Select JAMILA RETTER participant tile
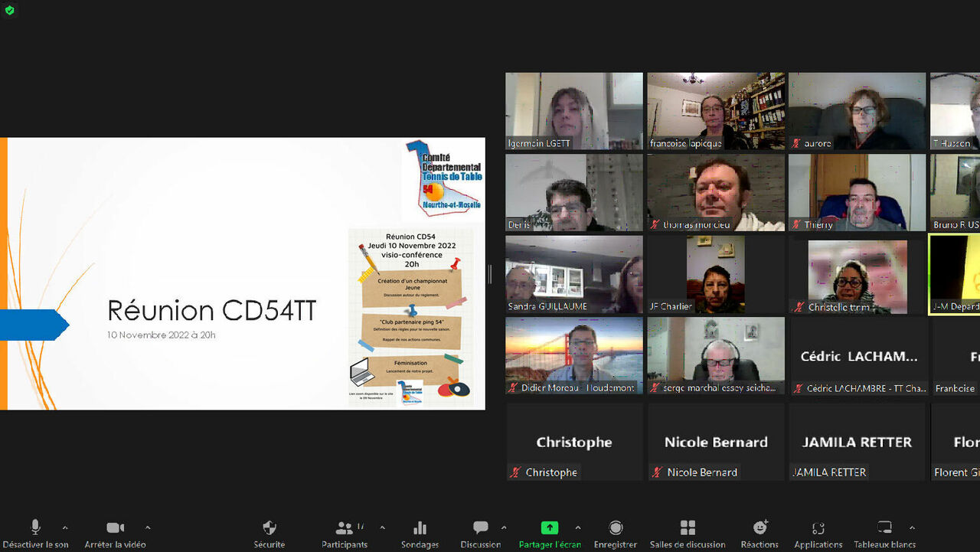 click(857, 442)
